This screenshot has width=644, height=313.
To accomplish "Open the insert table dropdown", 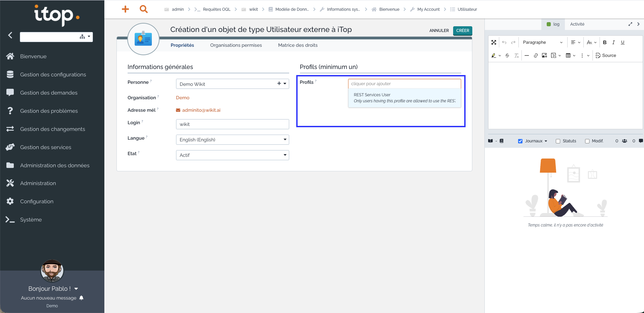I will click(570, 56).
